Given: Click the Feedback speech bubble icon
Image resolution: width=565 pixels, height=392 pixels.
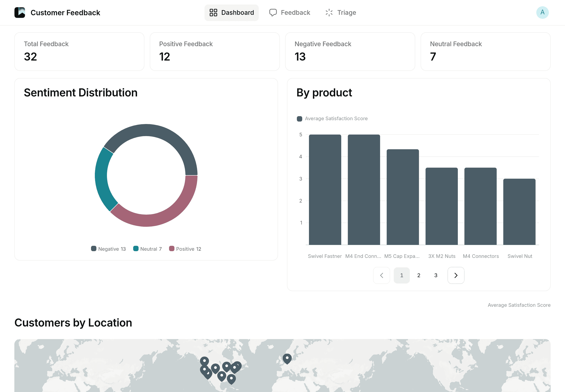Looking at the screenshot, I should pos(273,13).
